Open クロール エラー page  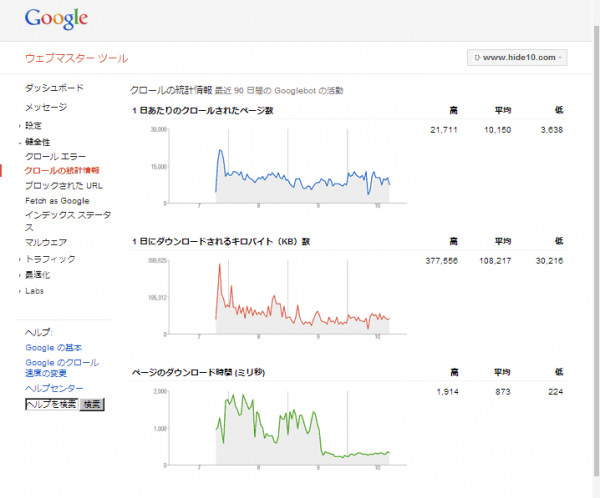(55, 157)
